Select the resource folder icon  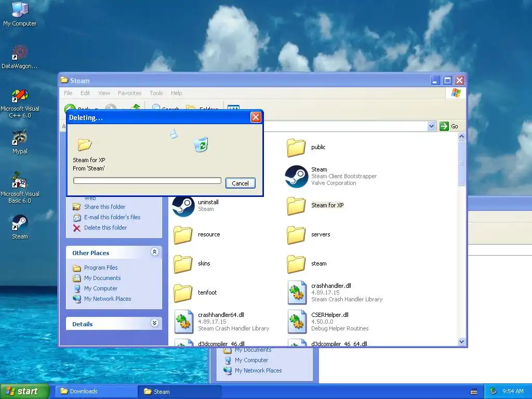pyautogui.click(x=183, y=235)
